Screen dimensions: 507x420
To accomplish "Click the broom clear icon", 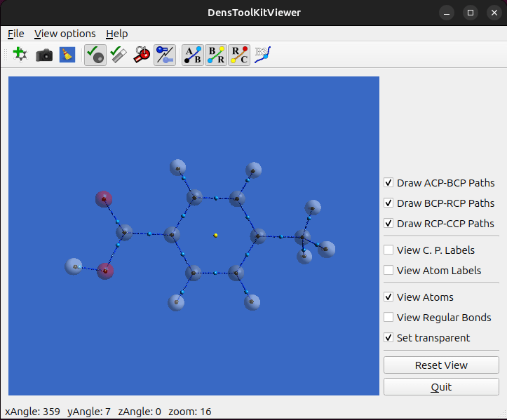I will click(x=67, y=55).
